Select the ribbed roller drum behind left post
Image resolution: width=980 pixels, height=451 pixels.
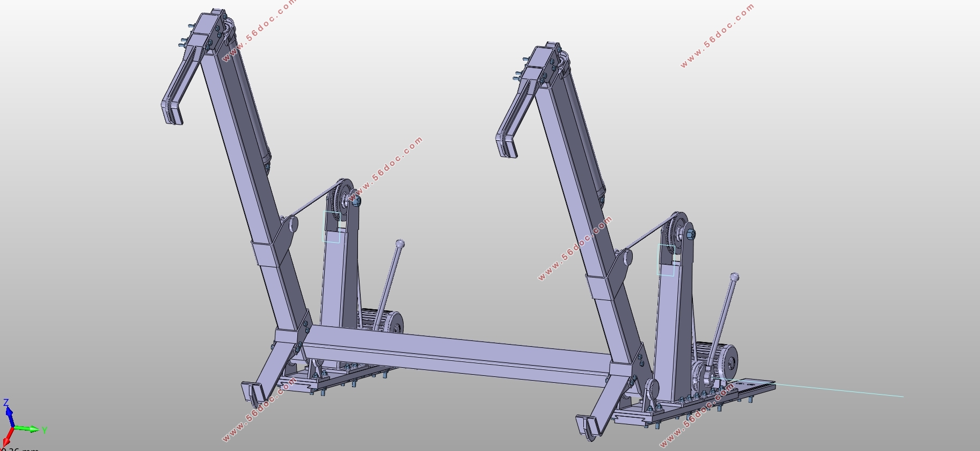(x=382, y=321)
